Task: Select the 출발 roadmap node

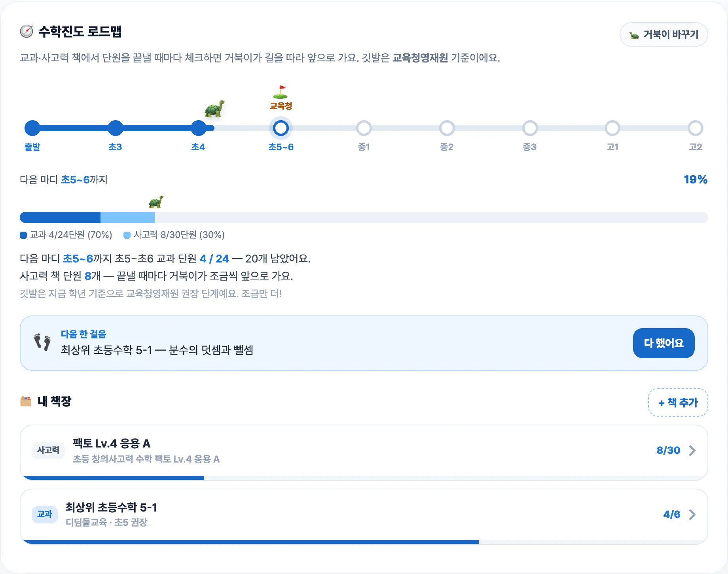Action: point(32,128)
